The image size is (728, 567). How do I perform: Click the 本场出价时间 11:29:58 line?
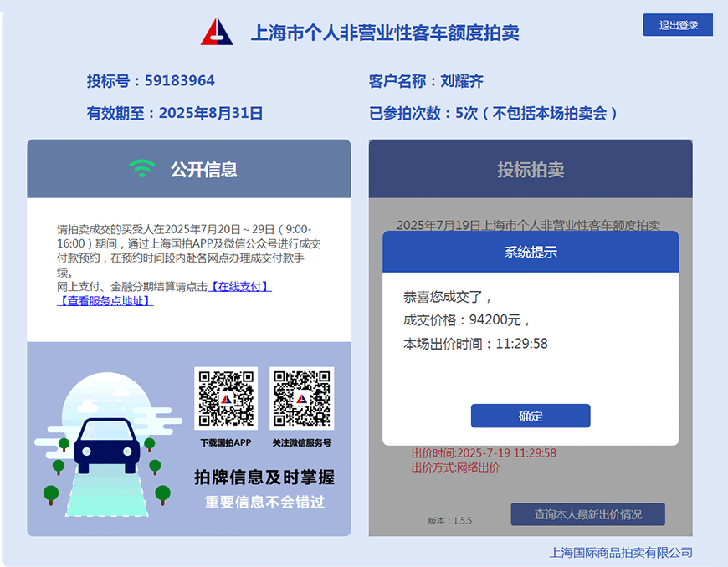tap(475, 344)
